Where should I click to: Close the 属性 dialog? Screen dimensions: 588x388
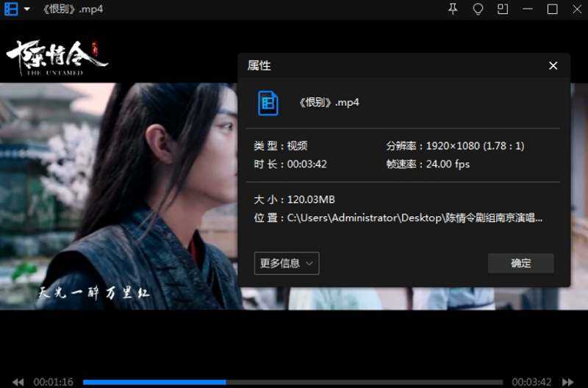coord(553,65)
